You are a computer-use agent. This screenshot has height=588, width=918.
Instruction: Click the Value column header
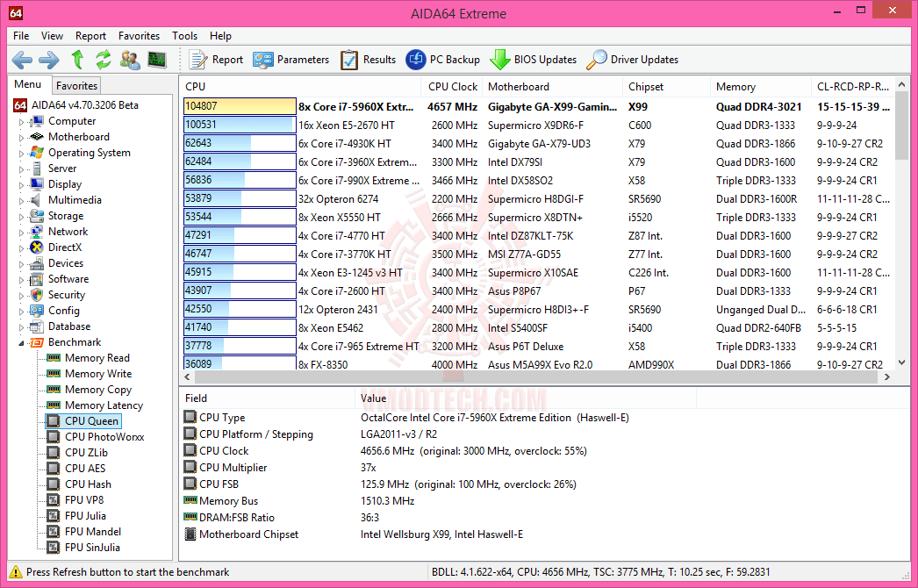(526, 398)
